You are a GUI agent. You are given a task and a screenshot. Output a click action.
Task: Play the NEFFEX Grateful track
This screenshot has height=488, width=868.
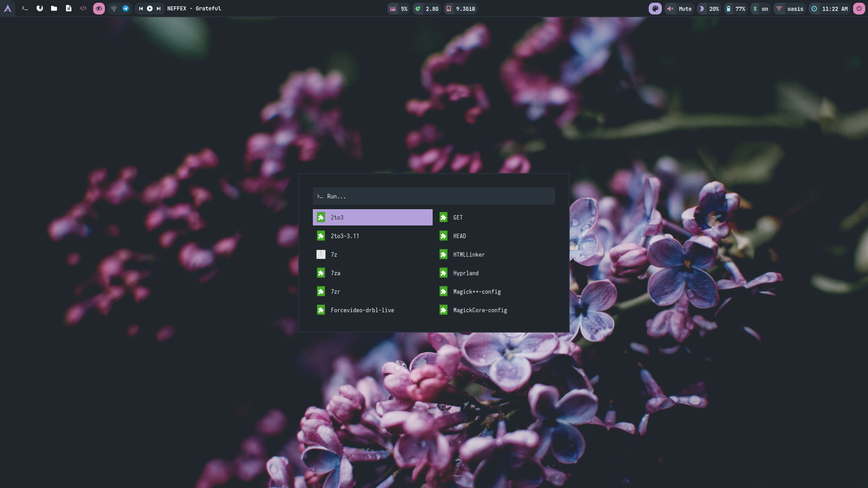click(150, 9)
